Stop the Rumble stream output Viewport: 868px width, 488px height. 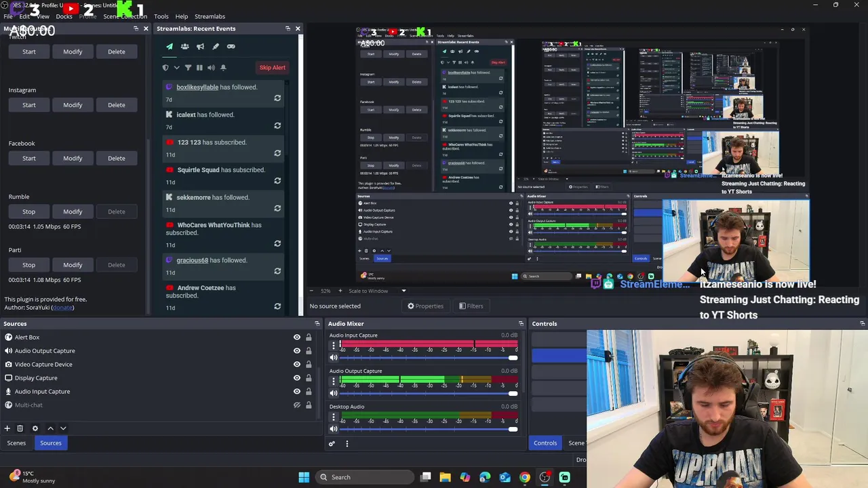pos(29,211)
